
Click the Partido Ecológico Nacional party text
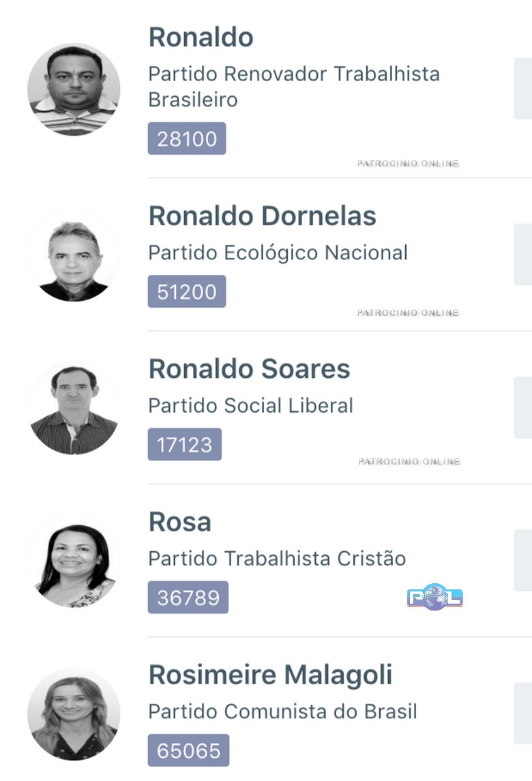click(278, 253)
